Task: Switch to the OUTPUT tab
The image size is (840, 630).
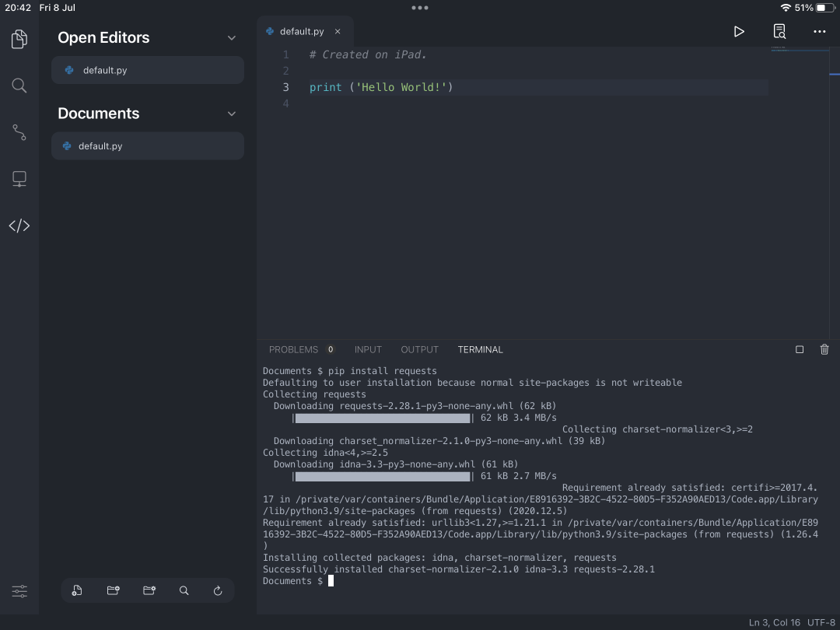Action: [419, 349]
